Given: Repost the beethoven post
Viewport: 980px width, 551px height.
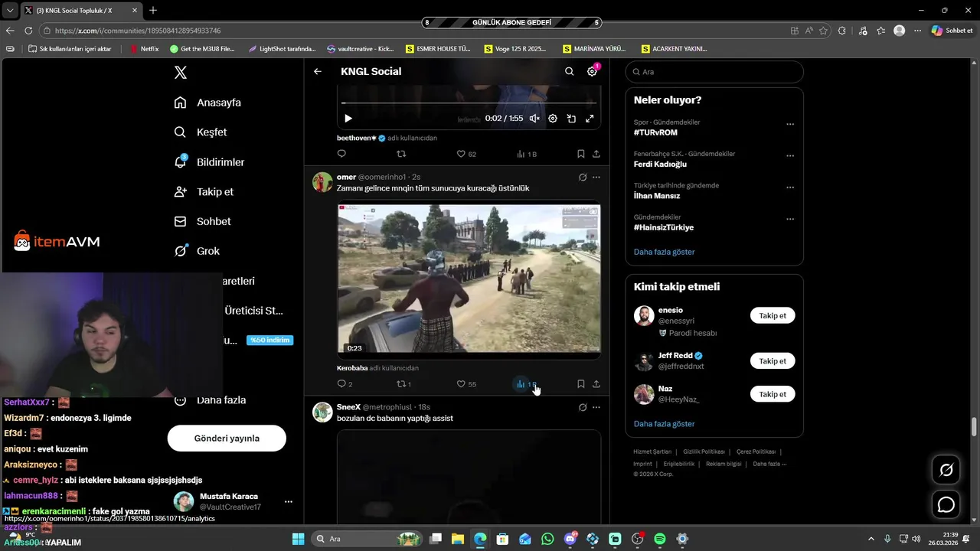Looking at the screenshot, I should pos(401,154).
